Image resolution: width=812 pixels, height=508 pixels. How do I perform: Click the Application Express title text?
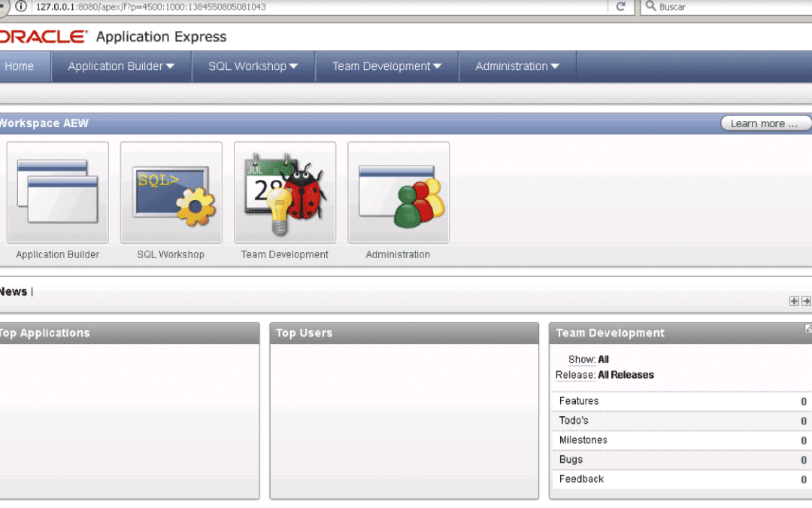coord(161,37)
